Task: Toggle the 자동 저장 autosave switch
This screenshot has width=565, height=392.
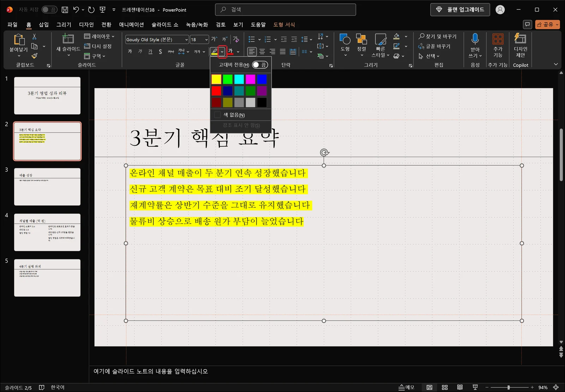Action: [49, 10]
